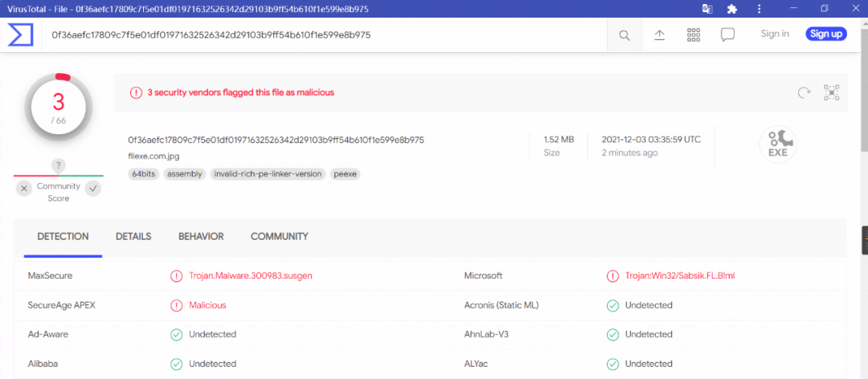Click the invalid-rich-pe-linker-version tag
868x379 pixels.
(x=268, y=173)
